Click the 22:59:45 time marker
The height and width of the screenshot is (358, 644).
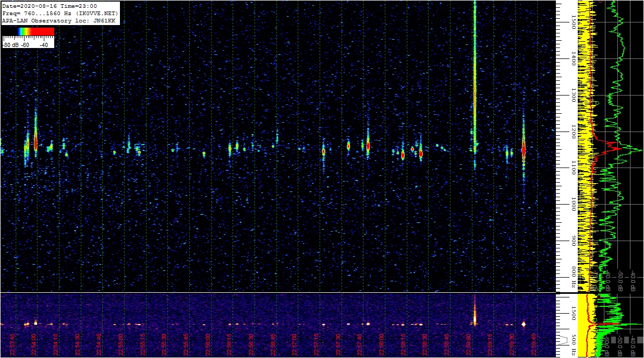(x=534, y=344)
